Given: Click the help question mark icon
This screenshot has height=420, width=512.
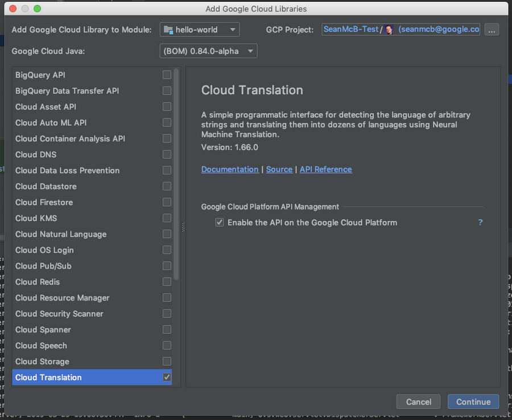Looking at the screenshot, I should [x=480, y=223].
